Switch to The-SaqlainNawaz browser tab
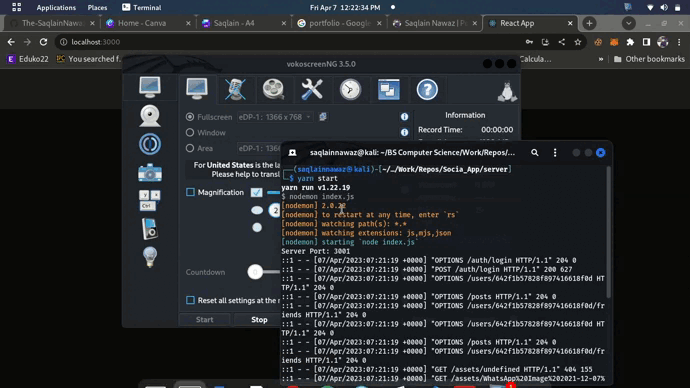 (52, 23)
